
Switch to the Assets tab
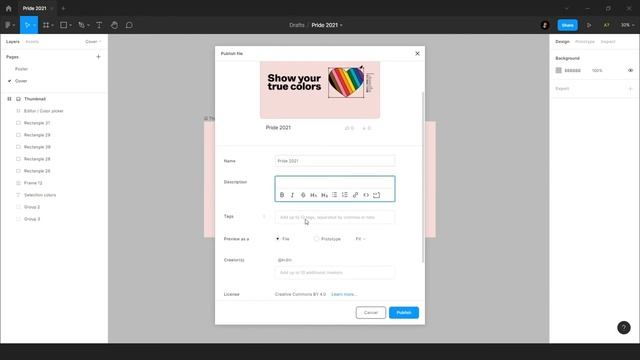pos(32,42)
